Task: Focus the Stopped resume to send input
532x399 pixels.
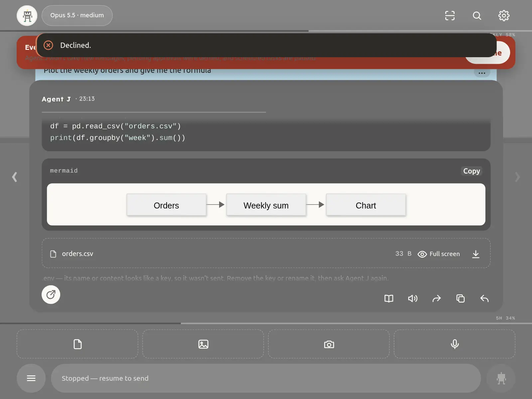Action: [x=266, y=378]
